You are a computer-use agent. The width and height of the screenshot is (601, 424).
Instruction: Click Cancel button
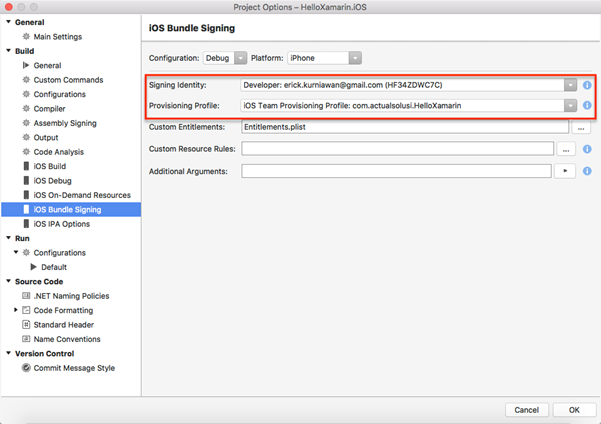pos(526,410)
